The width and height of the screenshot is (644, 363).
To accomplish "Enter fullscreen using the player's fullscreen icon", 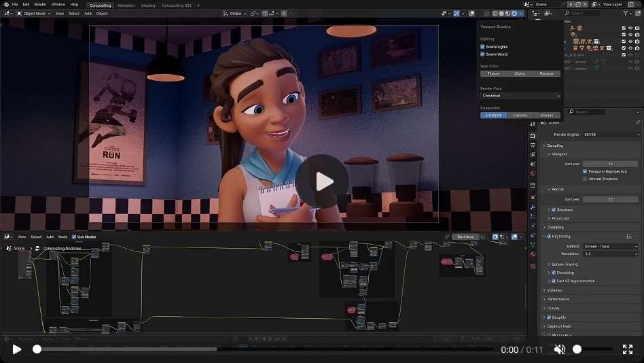I will (x=628, y=349).
